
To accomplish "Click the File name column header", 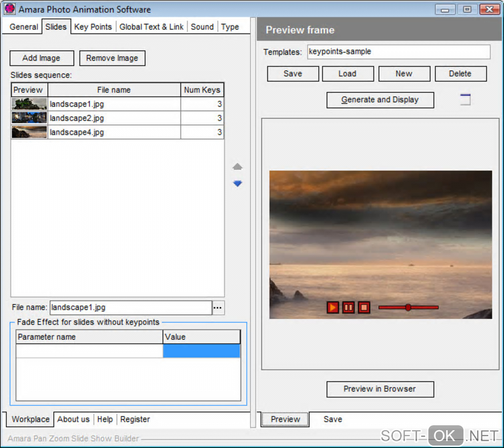I will pos(114,90).
